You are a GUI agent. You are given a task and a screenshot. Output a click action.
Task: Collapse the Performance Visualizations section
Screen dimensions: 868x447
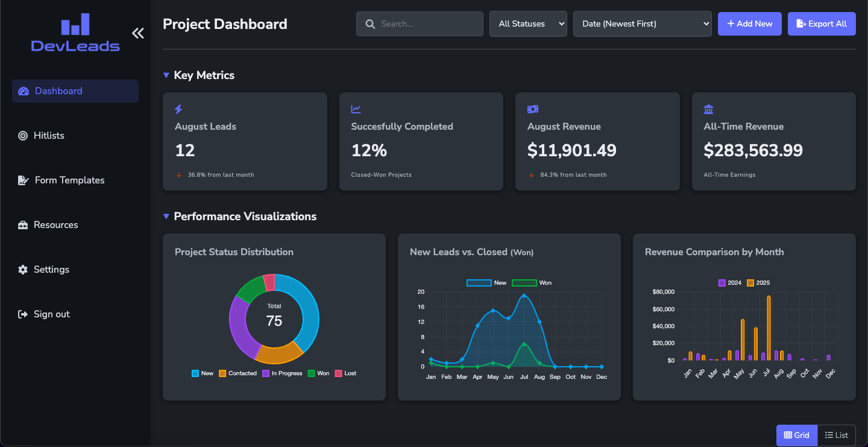click(x=166, y=217)
